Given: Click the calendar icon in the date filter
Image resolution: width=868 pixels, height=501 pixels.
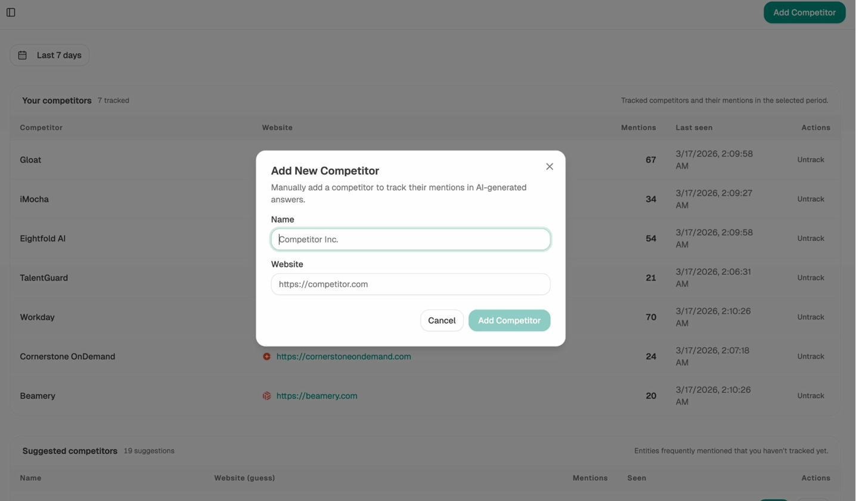Looking at the screenshot, I should tap(23, 55).
